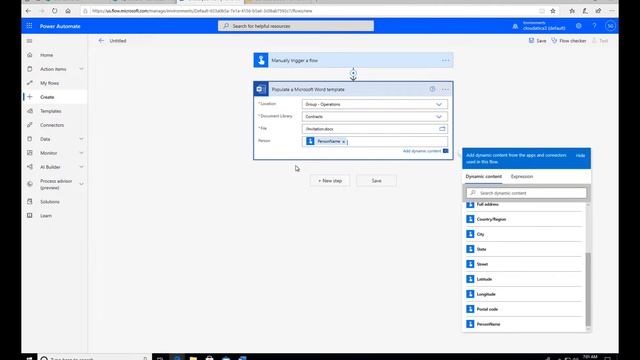
Task: Click the dynamic content list scrollbar
Action: (x=588, y=289)
